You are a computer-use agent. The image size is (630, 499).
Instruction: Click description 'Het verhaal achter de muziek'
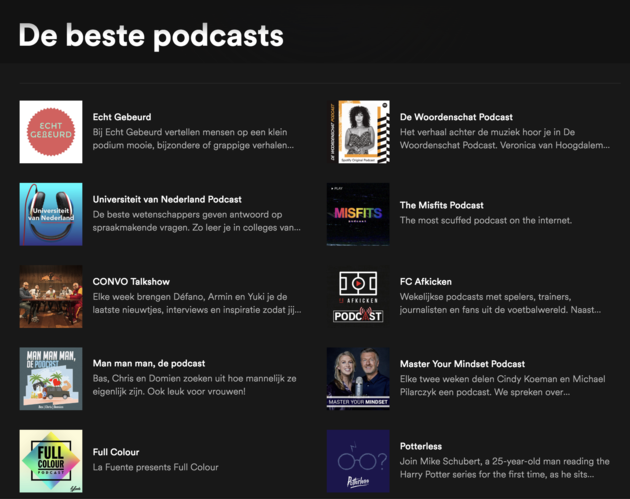point(505,139)
